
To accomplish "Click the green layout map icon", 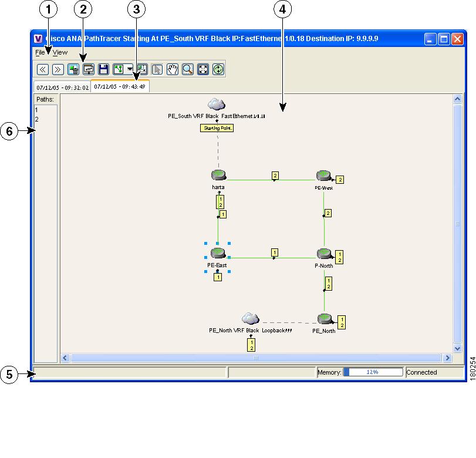I will point(119,69).
